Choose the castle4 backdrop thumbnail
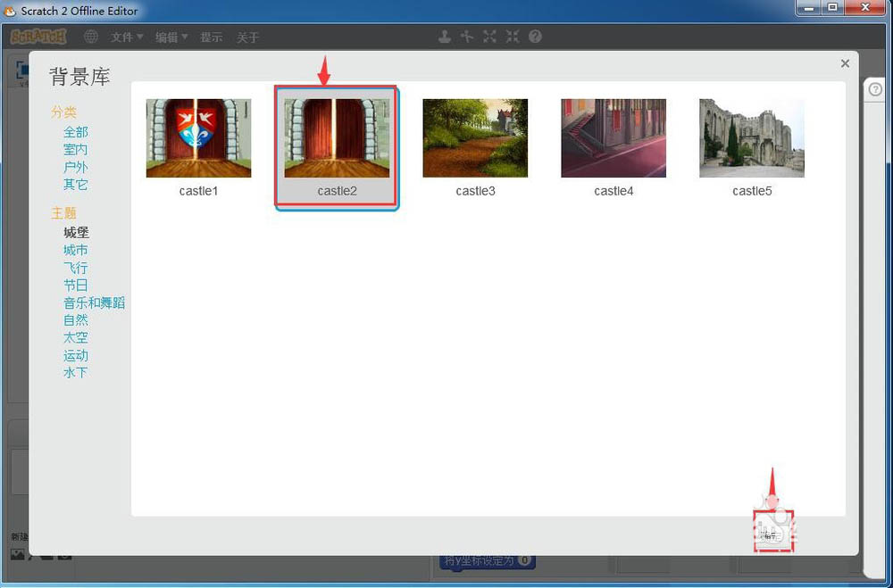Screen dimensions: 893x588 pyautogui.click(x=613, y=138)
